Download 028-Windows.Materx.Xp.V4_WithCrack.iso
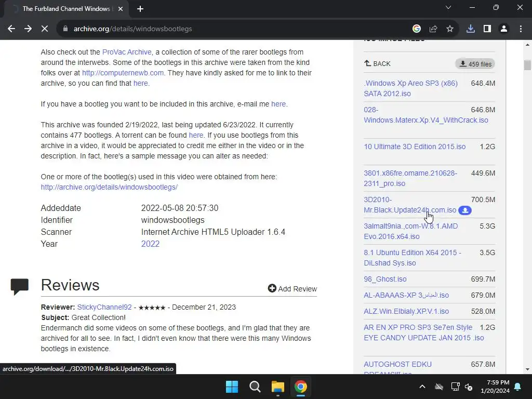This screenshot has height=399, width=532. [426, 115]
